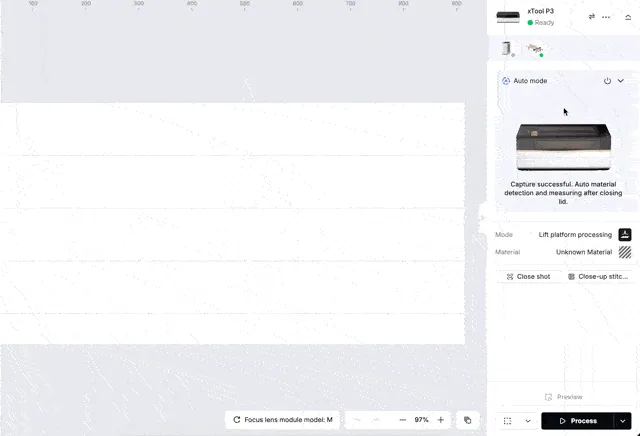Click the refresh icon beside Focus lens
This screenshot has height=436, width=640.
236,420
